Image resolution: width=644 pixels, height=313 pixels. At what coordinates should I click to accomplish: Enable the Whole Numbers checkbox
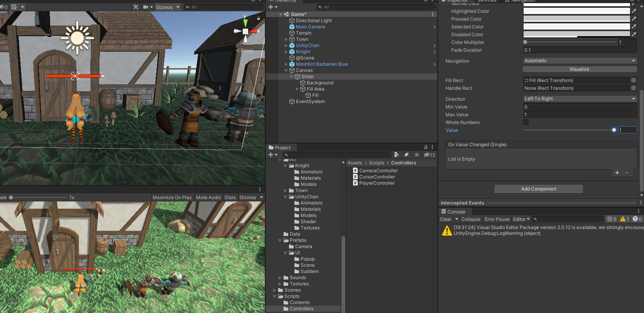pos(526,122)
